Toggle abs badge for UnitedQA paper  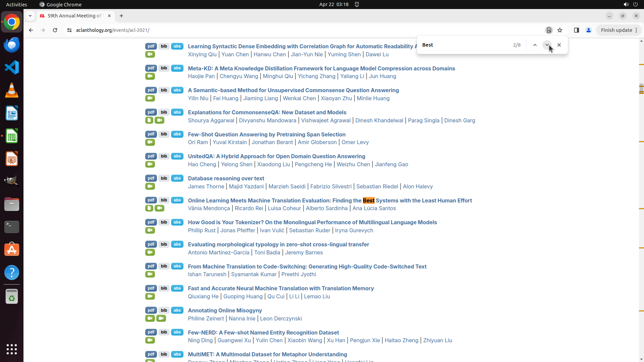pyautogui.click(x=177, y=156)
